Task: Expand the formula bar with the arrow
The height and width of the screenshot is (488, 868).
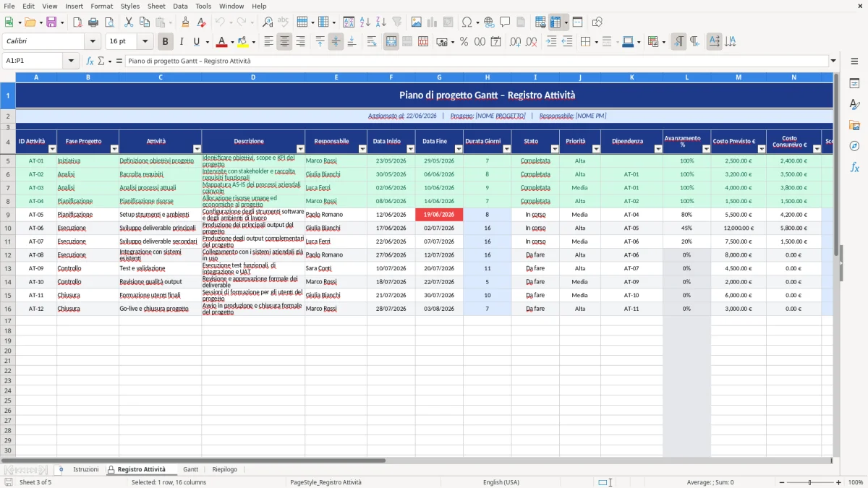Action: (x=833, y=61)
